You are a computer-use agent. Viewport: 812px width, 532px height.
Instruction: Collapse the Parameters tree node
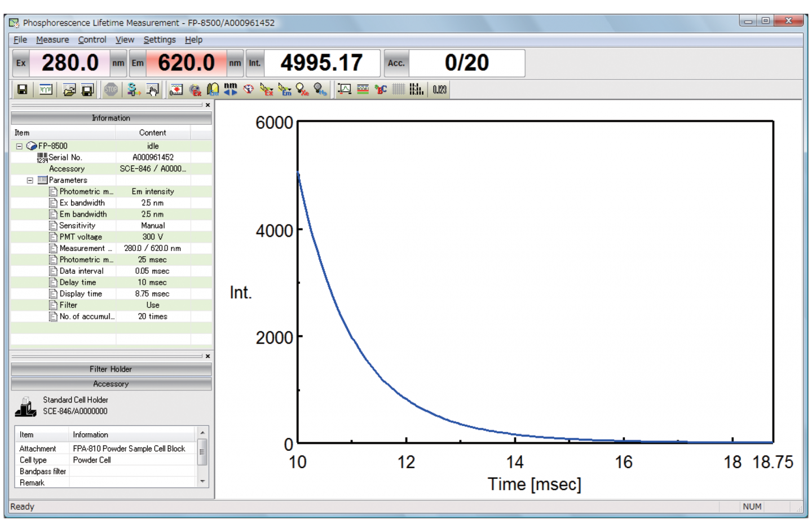click(x=30, y=181)
